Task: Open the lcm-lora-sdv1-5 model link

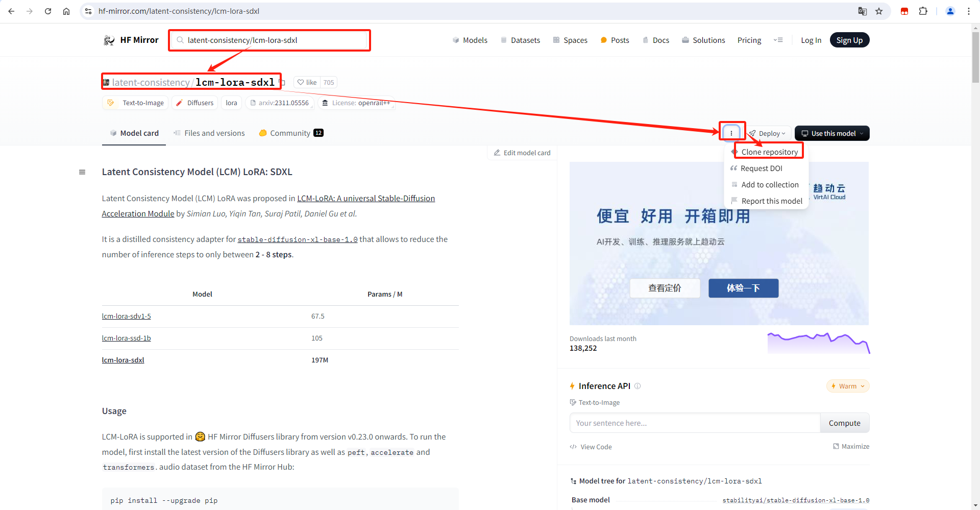Action: point(126,316)
